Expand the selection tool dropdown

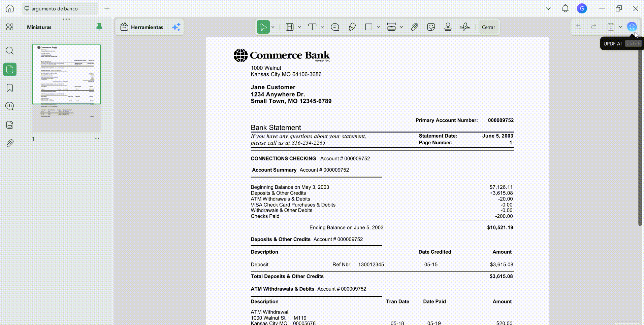[x=273, y=27]
